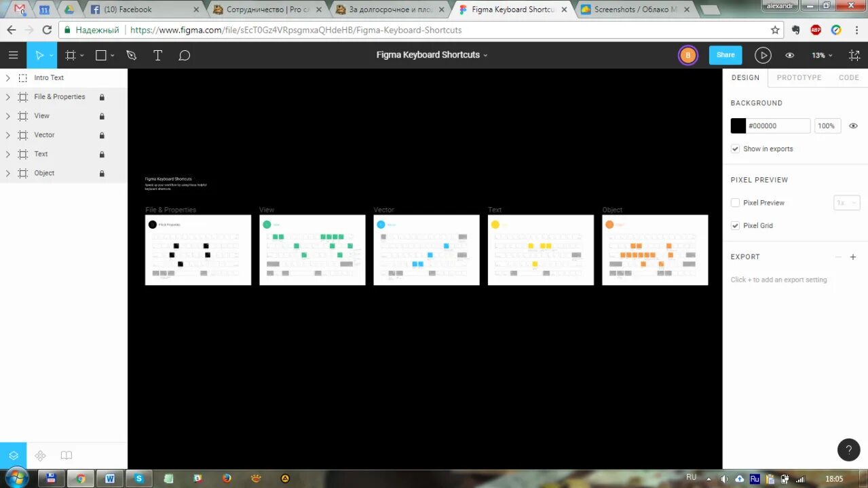
Task: Click 'Click + to add an export setting' text
Action: tap(778, 280)
